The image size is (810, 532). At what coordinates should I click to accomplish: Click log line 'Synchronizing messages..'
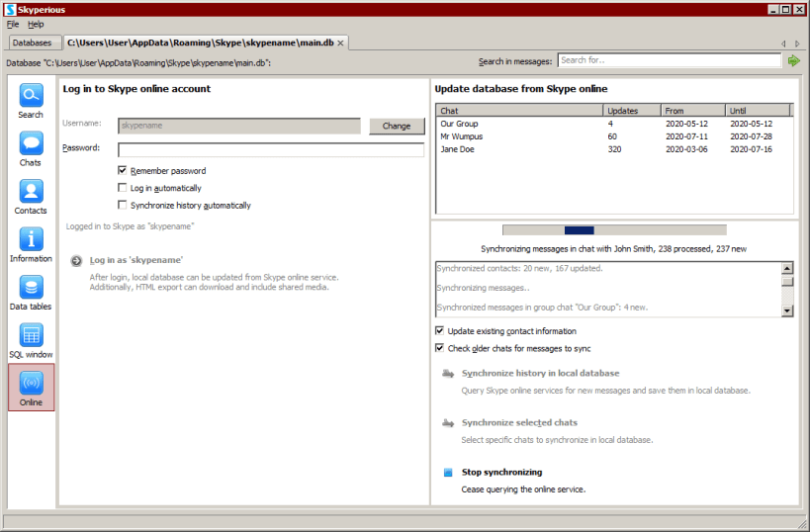483,288
